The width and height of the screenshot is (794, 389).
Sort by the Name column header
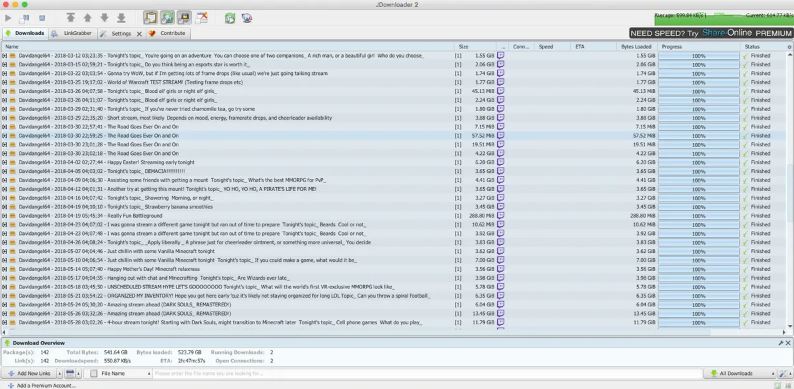(228, 47)
